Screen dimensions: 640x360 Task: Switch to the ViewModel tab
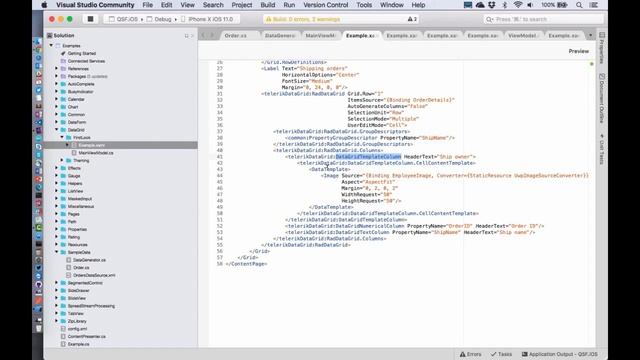pyautogui.click(x=523, y=36)
